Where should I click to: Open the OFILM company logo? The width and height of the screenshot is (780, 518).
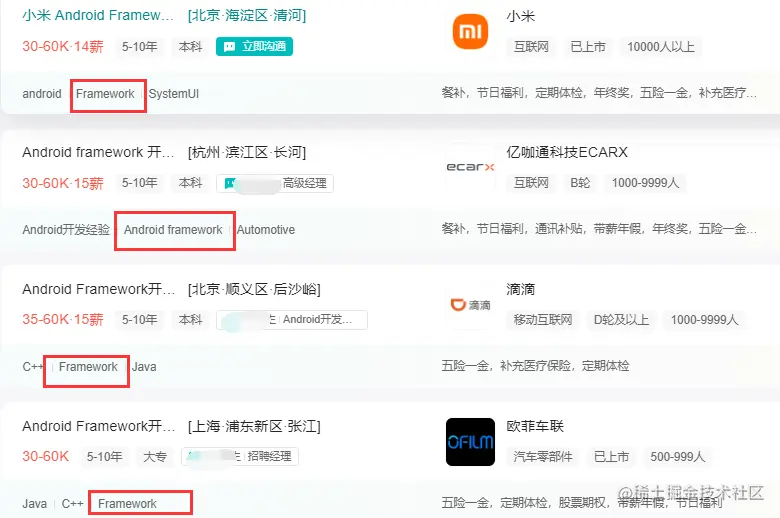coord(470,442)
